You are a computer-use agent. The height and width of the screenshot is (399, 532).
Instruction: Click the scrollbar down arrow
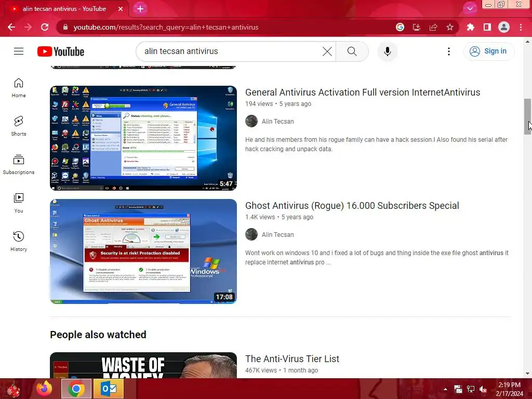click(x=527, y=374)
